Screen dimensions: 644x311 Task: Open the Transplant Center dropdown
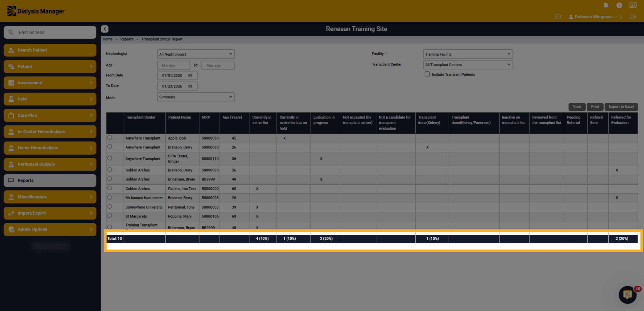[468, 65]
